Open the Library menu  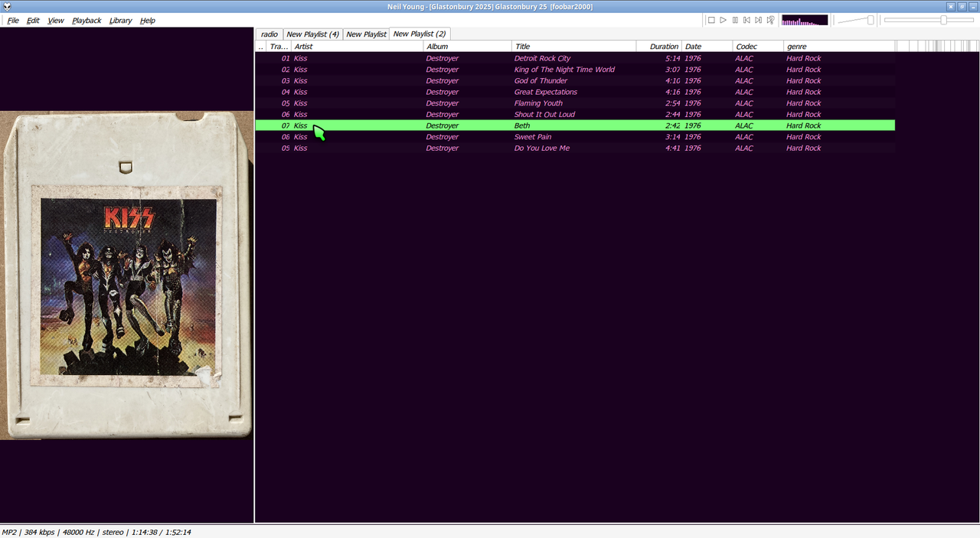click(120, 21)
